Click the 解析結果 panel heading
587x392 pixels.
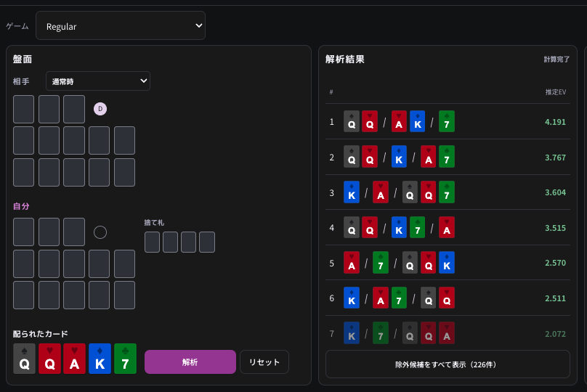(x=345, y=59)
